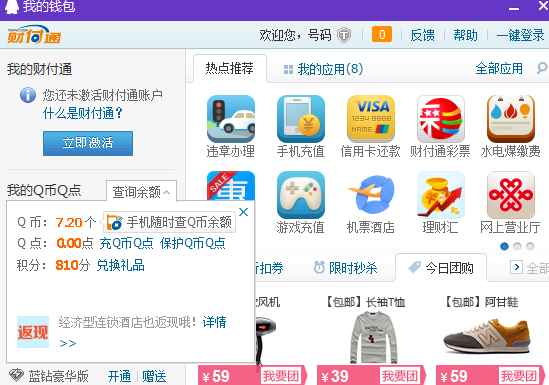549x385 pixels.
Task: Click the 一键登录 one-click login link
Action: coord(521,35)
